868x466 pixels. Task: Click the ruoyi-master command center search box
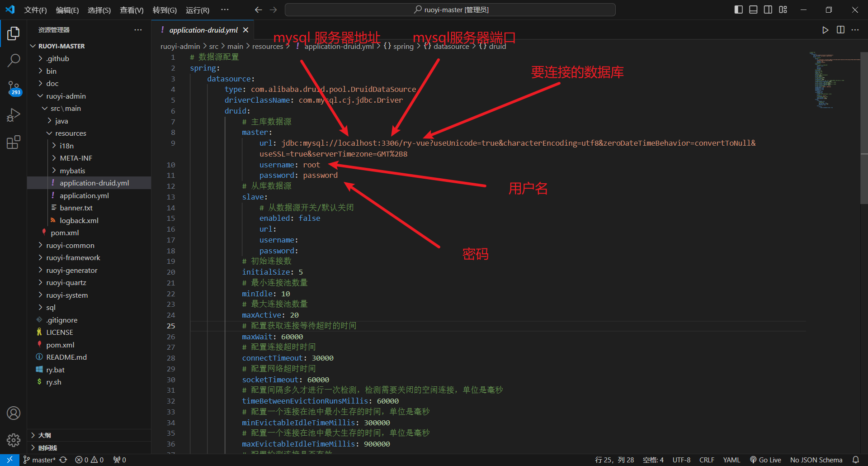point(450,10)
